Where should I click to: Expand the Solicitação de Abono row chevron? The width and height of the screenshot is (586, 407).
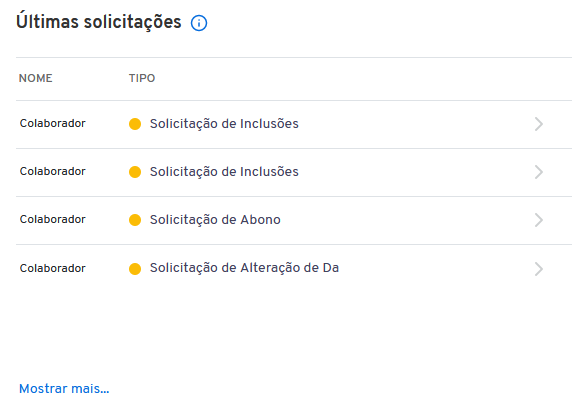tap(539, 220)
